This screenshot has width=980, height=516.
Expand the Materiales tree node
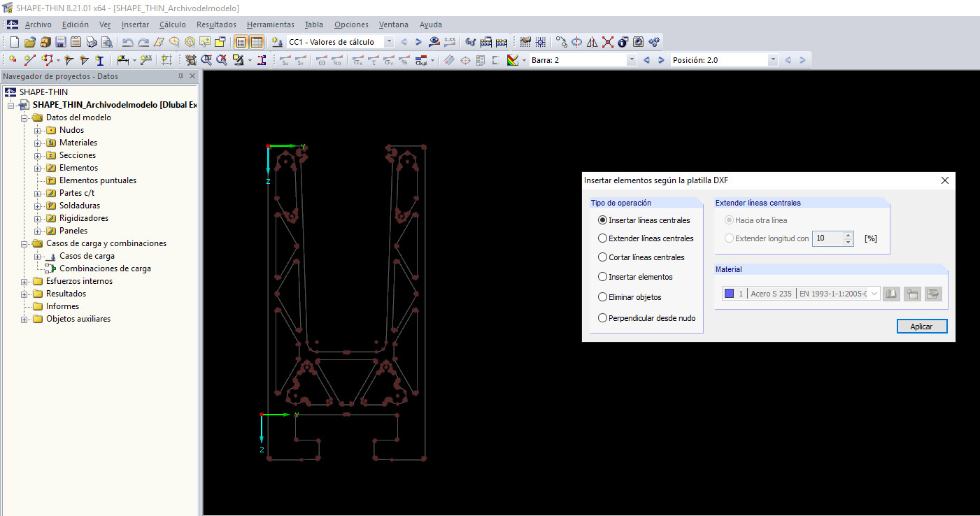pyautogui.click(x=38, y=143)
